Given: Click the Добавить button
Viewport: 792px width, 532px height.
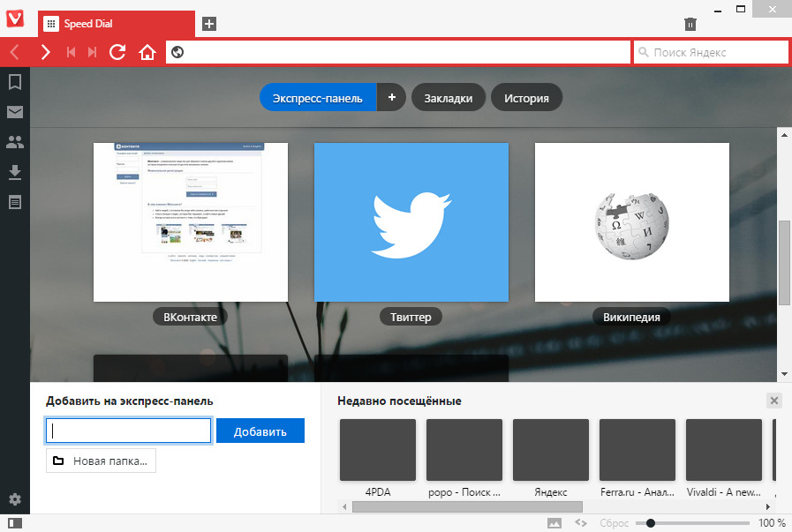Looking at the screenshot, I should (x=260, y=431).
